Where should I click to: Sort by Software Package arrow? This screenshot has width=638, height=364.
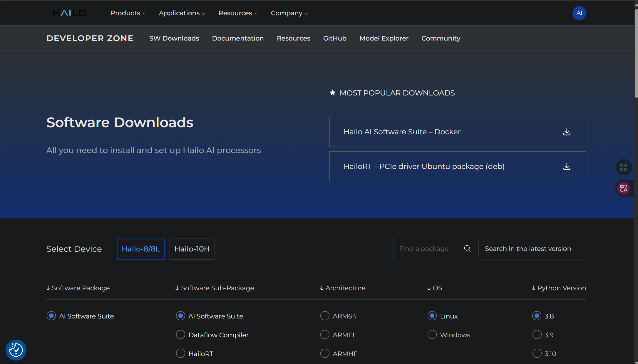pos(48,288)
